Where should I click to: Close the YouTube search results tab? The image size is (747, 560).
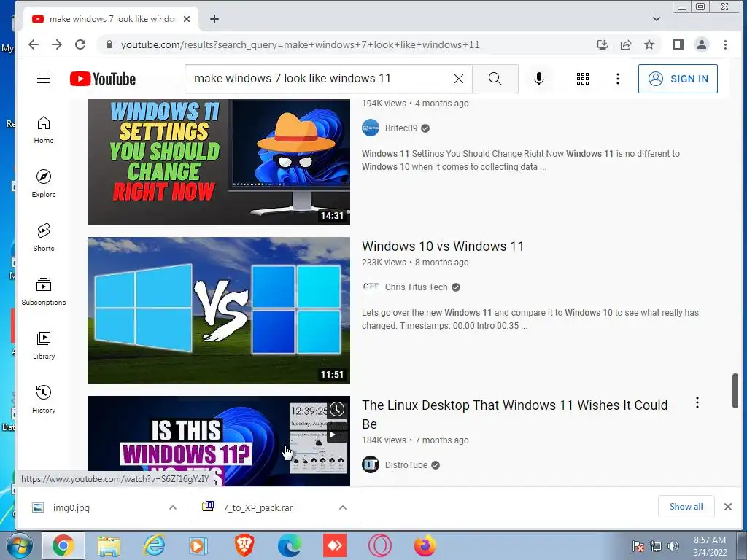[187, 19]
